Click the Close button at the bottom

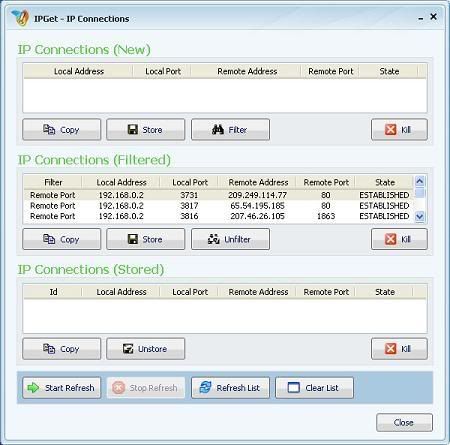pos(404,422)
